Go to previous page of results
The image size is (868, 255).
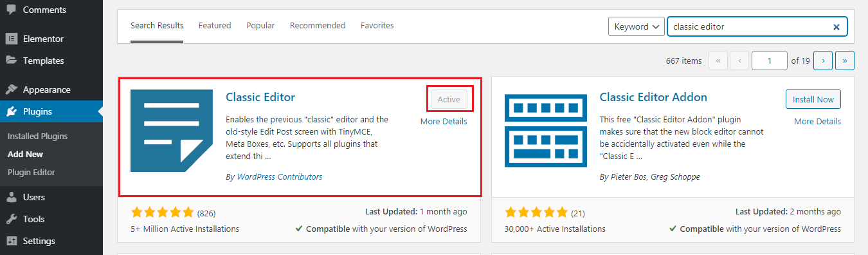pos(739,61)
